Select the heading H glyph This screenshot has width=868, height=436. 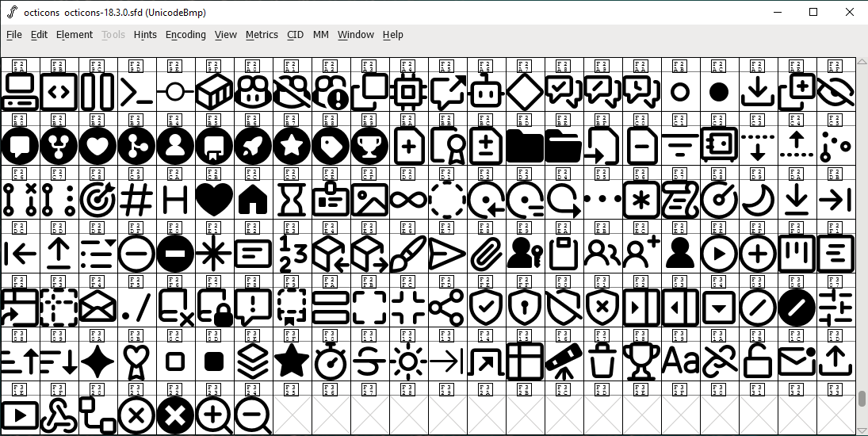pos(175,200)
